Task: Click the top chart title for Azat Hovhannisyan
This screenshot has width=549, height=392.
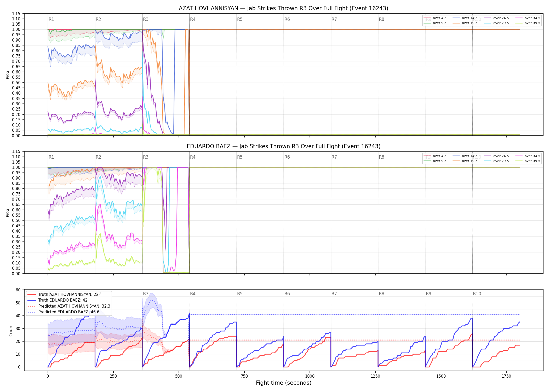Action: (283, 8)
